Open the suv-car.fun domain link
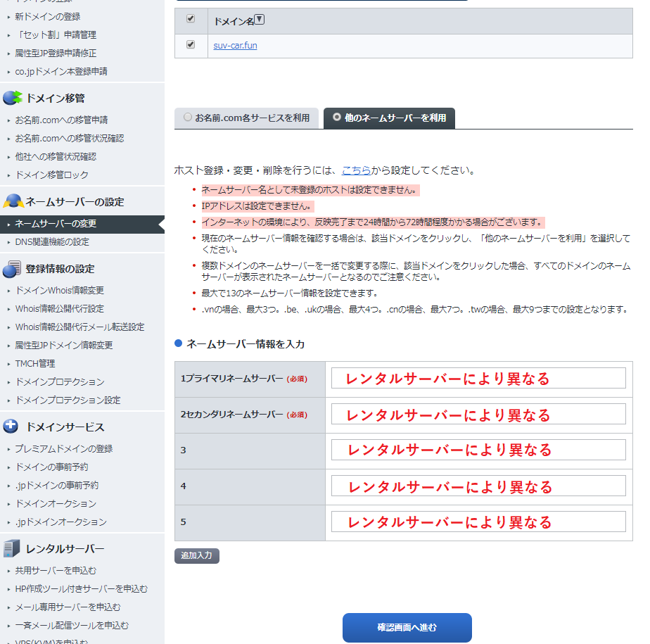This screenshot has height=644, width=650. pos(235,46)
